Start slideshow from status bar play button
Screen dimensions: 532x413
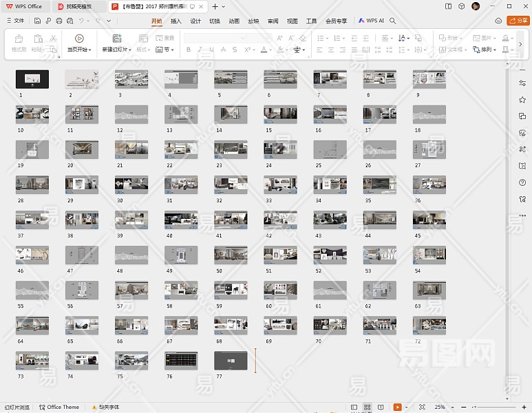pos(397,407)
